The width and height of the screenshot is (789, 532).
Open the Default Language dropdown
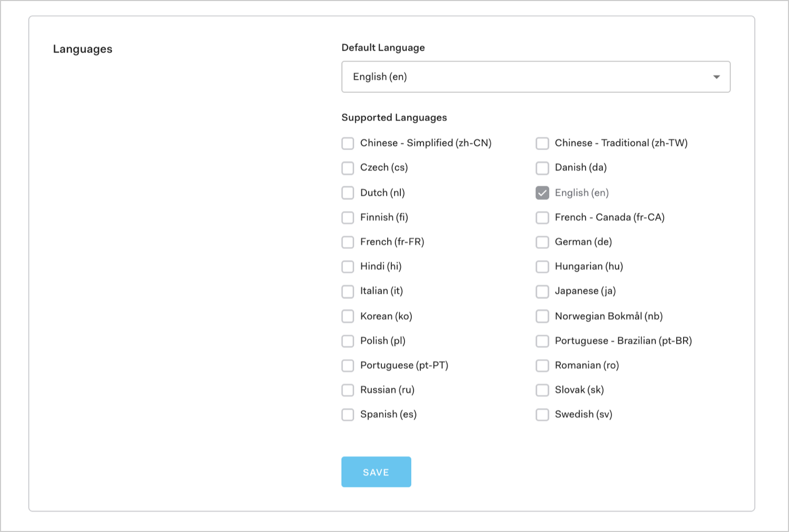[x=535, y=77]
